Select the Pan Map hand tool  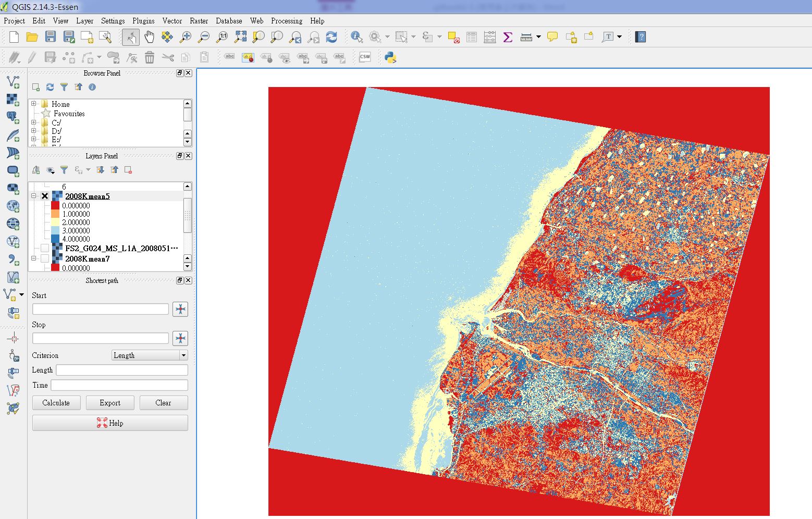149,37
